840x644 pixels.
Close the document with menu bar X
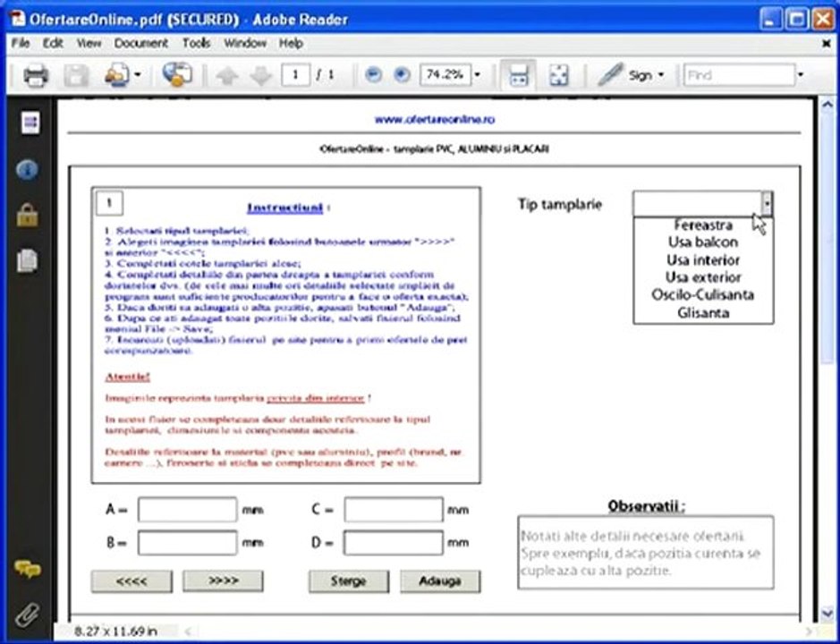pos(826,44)
